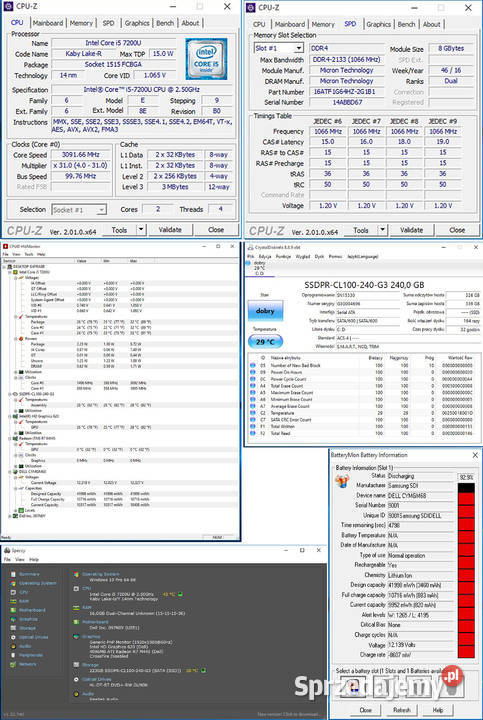
Task: Click the Operating System heading link in Speccy summary
Action: click(101, 574)
